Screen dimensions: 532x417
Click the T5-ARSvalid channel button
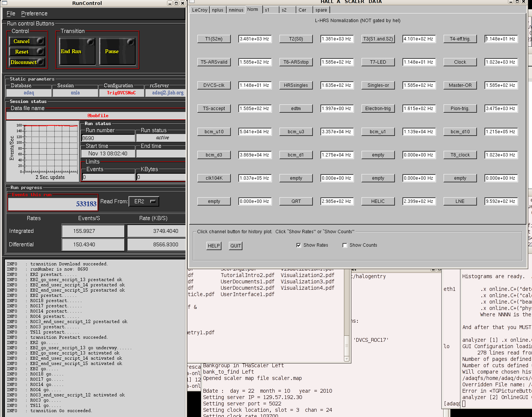pyautogui.click(x=214, y=62)
